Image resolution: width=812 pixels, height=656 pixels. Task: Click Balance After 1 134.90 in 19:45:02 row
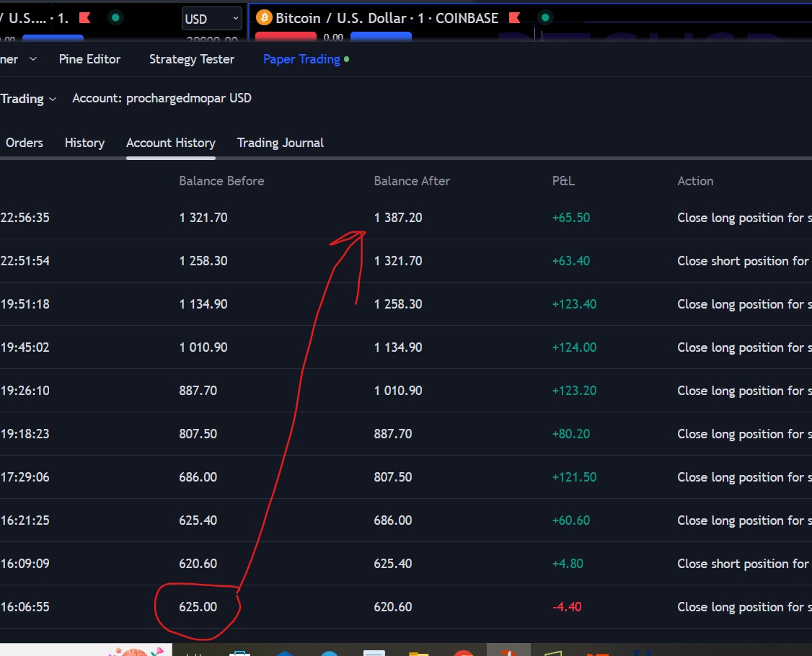tap(398, 347)
